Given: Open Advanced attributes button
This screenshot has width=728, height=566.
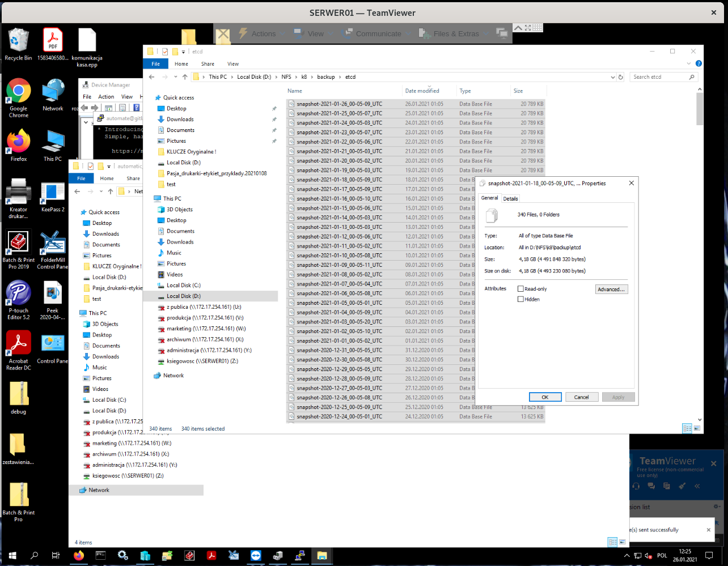Looking at the screenshot, I should (611, 290).
